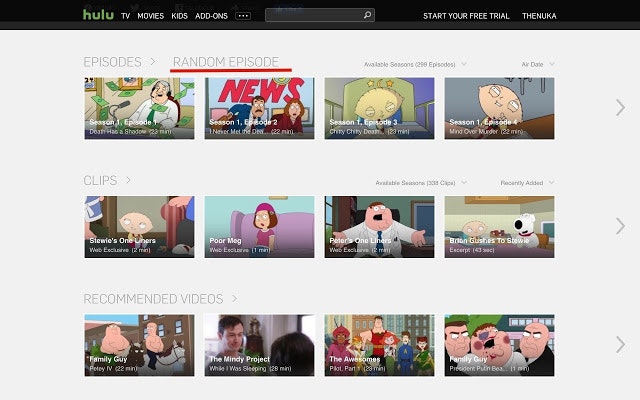Expand Available Seasons (299 Episodes) dropdown
This screenshot has height=400, width=640.
tap(415, 64)
